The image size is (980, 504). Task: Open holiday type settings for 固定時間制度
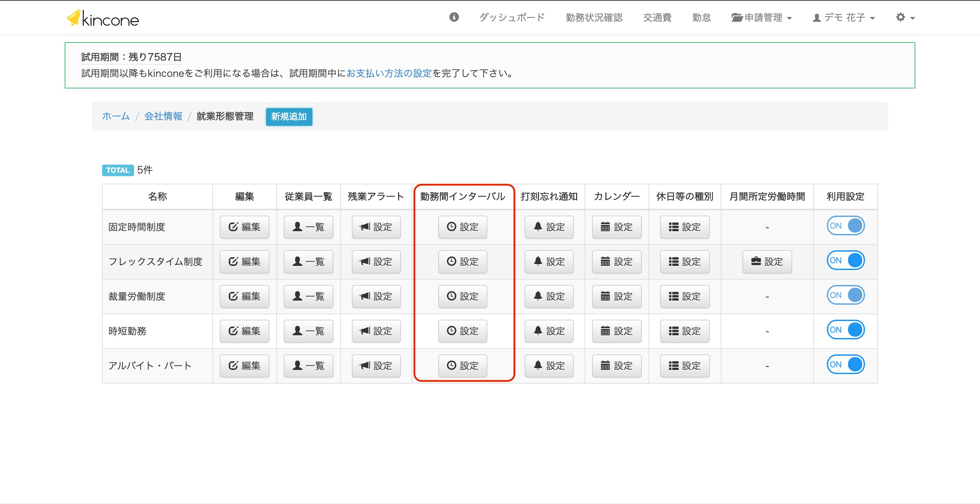tap(685, 227)
